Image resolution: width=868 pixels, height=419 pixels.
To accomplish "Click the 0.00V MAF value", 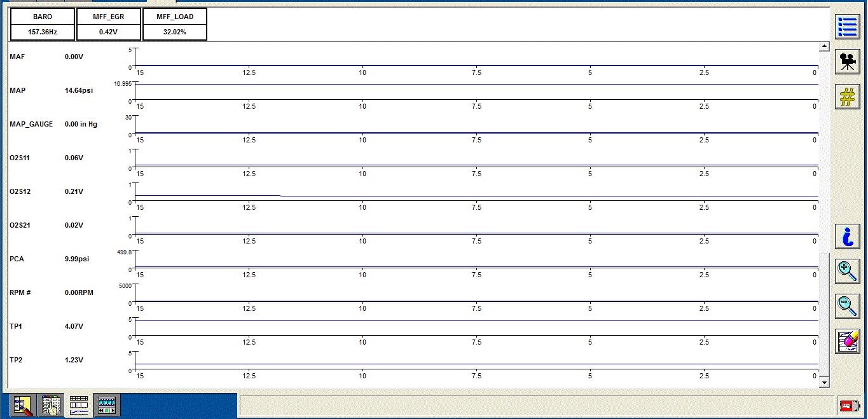I will pyautogui.click(x=74, y=57).
